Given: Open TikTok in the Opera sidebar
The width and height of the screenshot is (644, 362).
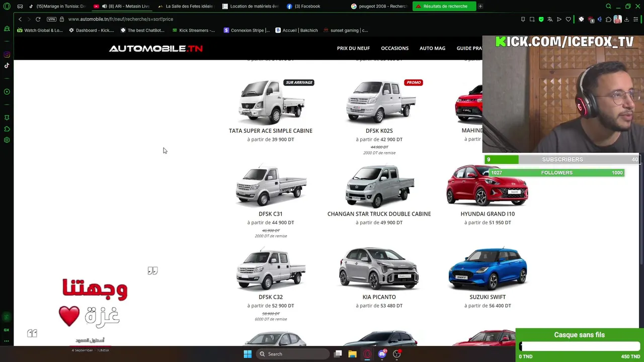Looking at the screenshot, I should [x=7, y=65].
